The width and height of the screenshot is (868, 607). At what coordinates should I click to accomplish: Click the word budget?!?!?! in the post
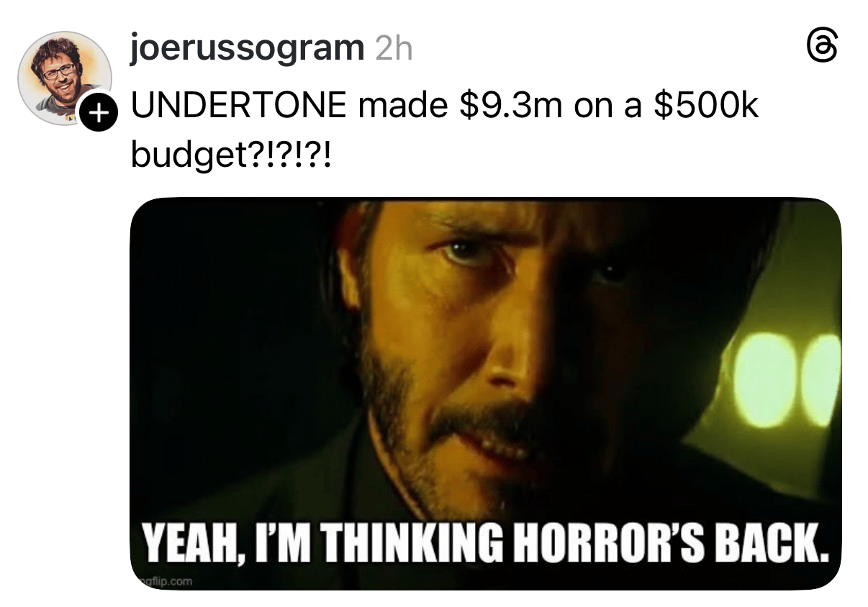[x=232, y=152]
